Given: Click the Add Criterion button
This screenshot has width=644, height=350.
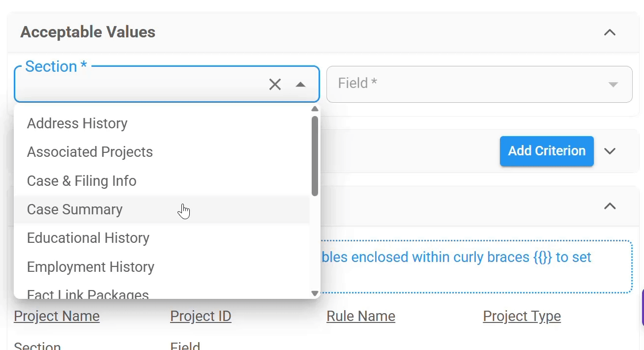Looking at the screenshot, I should point(547,151).
